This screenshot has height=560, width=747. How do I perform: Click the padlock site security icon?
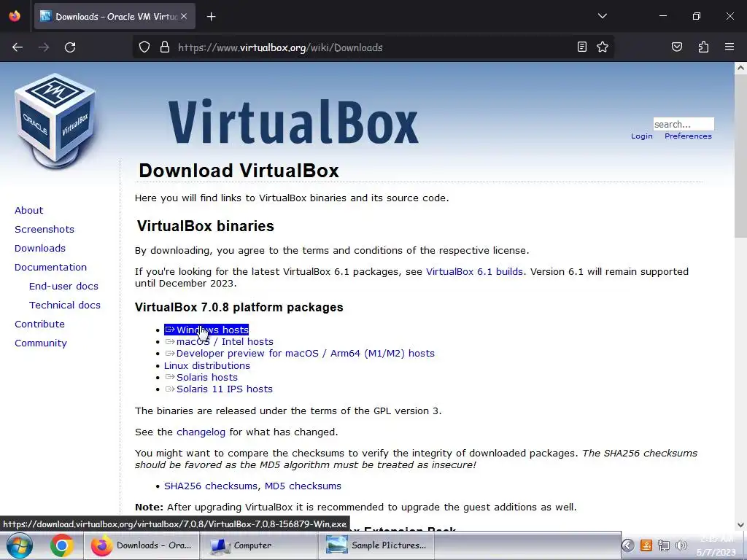[x=165, y=47]
